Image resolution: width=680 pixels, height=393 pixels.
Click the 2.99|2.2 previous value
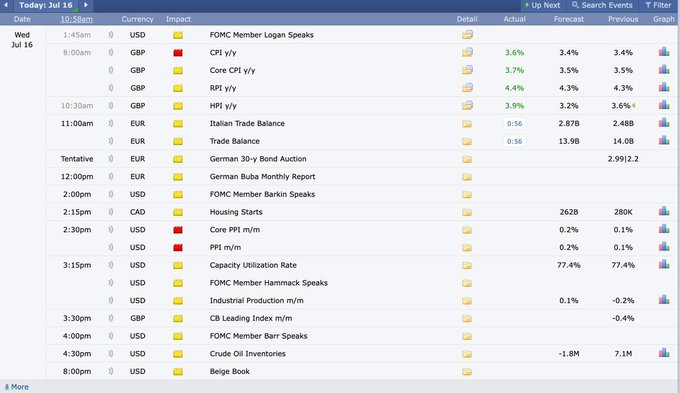pyautogui.click(x=623, y=159)
